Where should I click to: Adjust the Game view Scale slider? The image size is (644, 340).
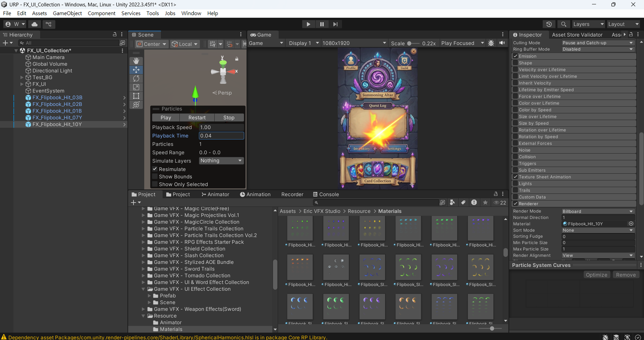click(409, 43)
